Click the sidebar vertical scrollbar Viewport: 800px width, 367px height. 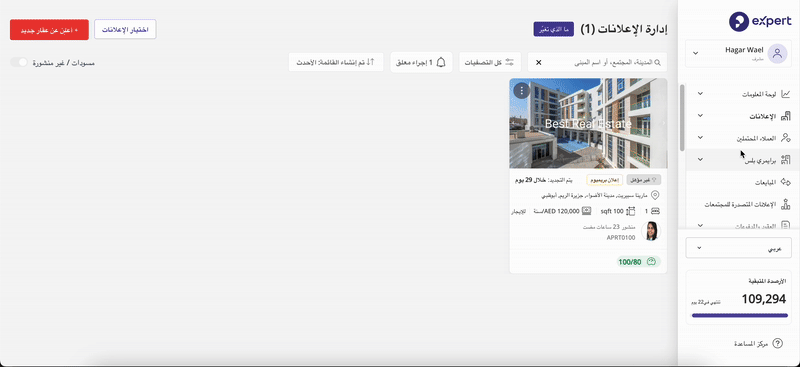[682, 117]
